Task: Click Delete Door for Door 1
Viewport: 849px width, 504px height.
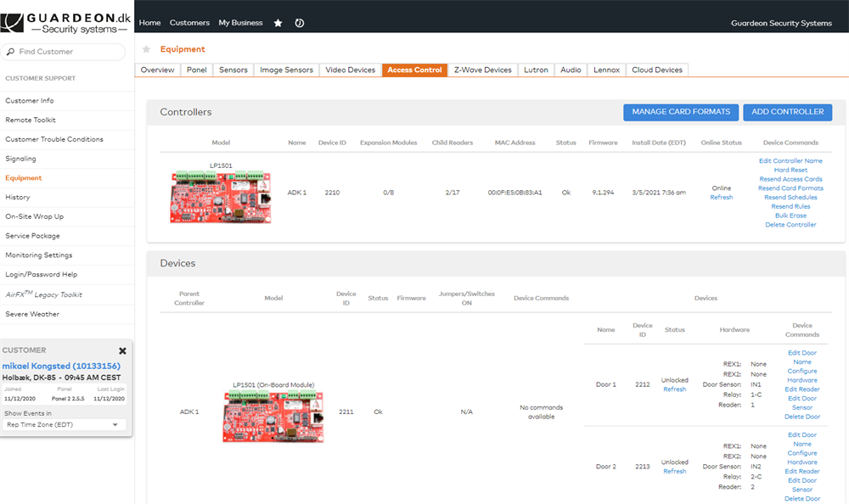Action: [x=802, y=417]
